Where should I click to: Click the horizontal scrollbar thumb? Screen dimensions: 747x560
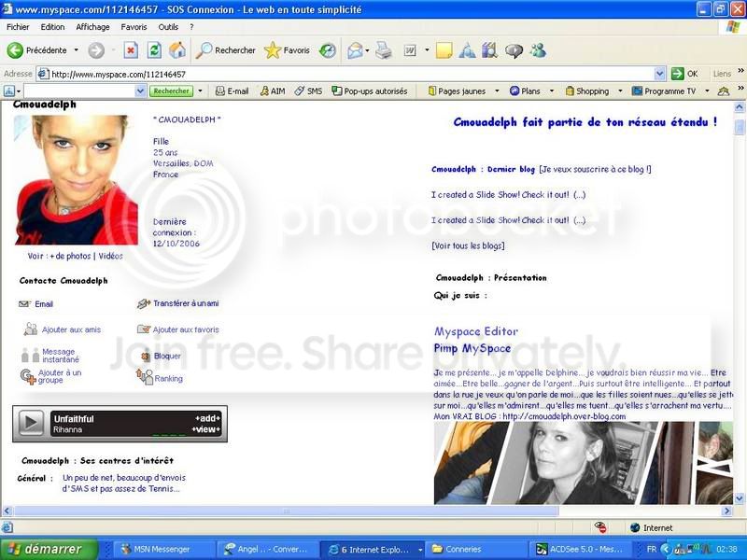tap(286, 511)
